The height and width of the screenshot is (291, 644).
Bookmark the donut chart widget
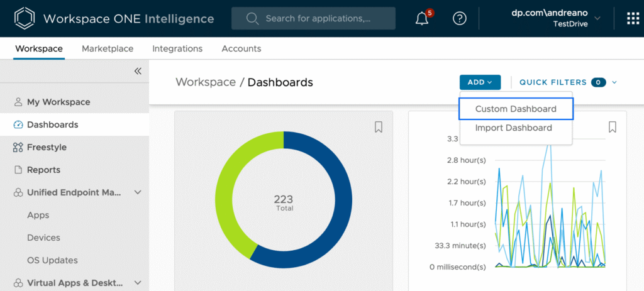click(x=379, y=127)
